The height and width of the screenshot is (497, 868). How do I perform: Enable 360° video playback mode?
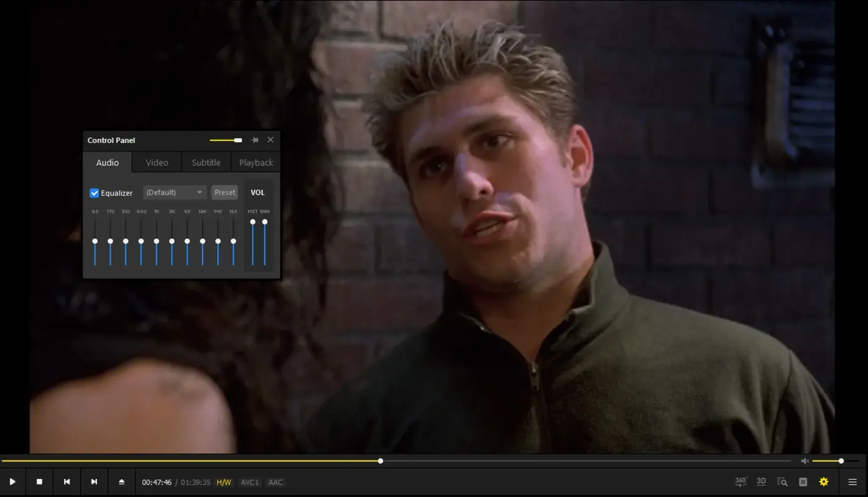pyautogui.click(x=740, y=481)
